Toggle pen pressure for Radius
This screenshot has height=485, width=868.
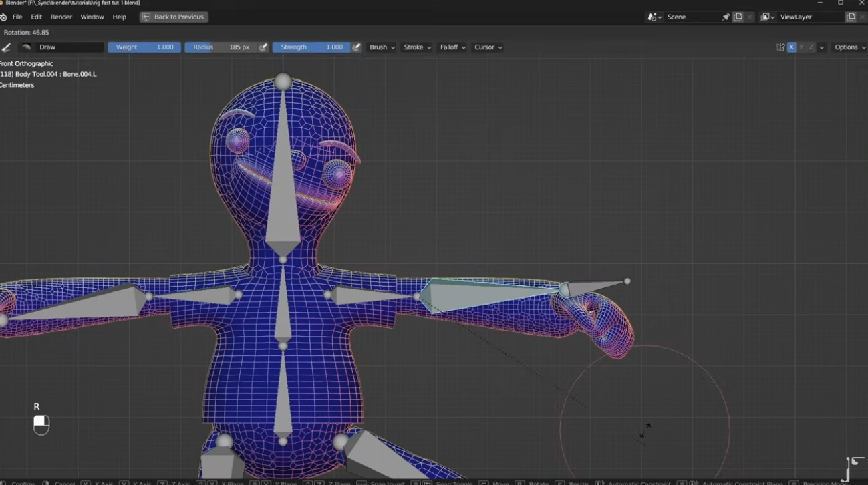[263, 47]
